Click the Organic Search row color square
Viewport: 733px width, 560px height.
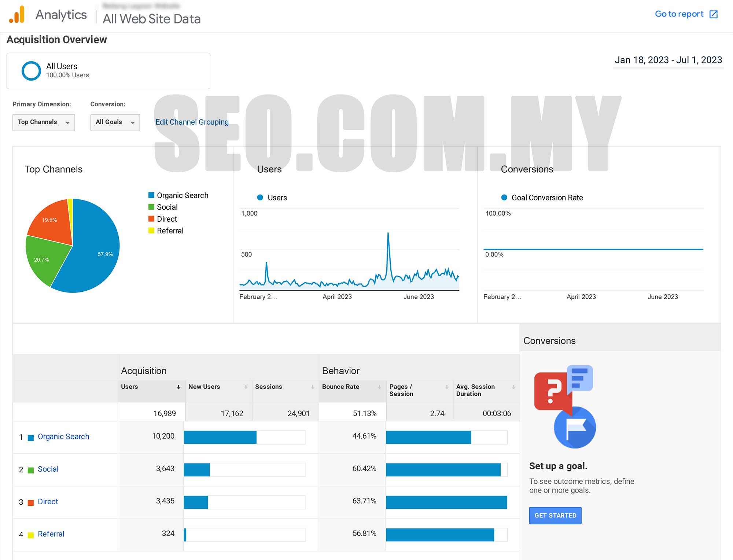pos(31,438)
